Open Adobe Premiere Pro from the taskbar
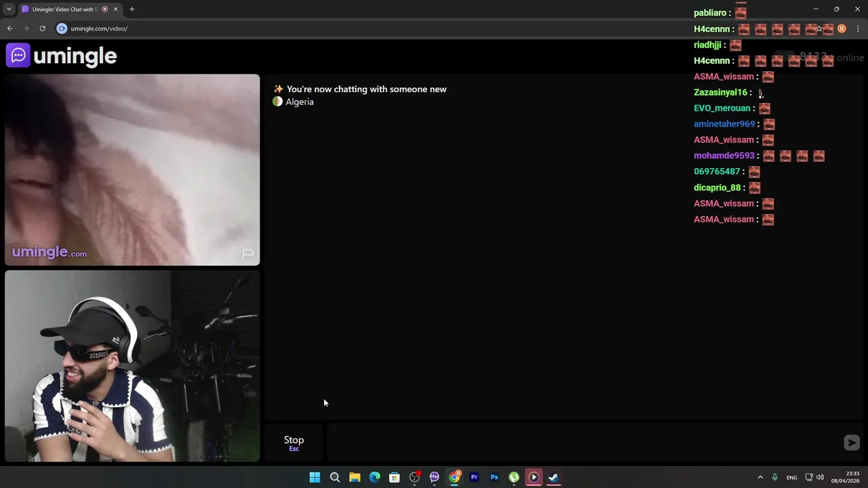 pos(474,477)
